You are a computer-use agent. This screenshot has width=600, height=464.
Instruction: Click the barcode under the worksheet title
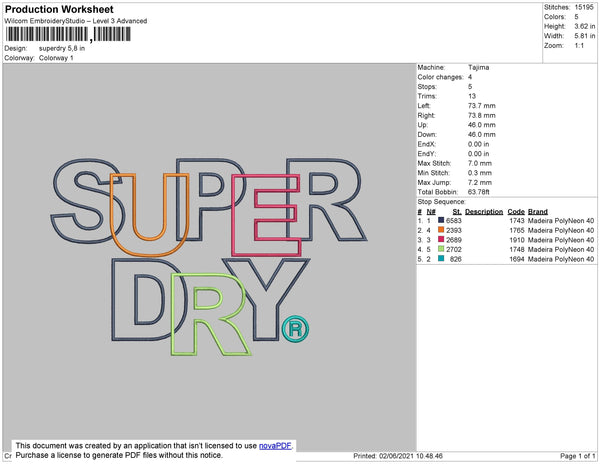[68, 34]
